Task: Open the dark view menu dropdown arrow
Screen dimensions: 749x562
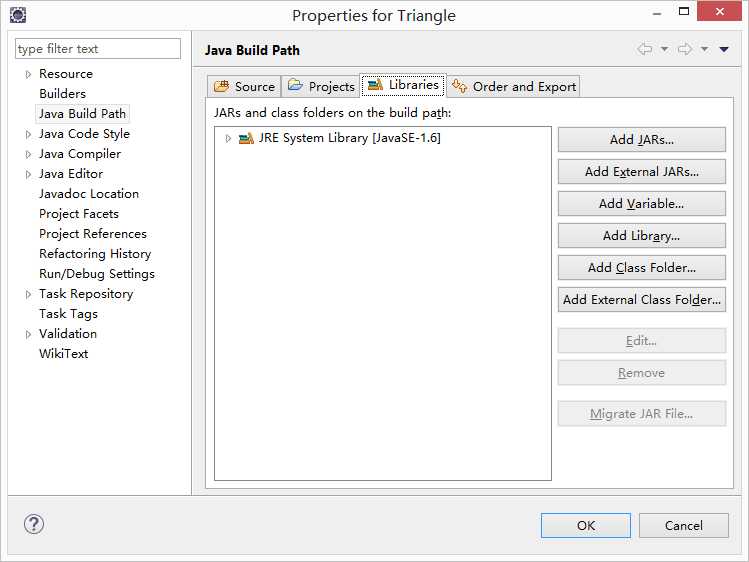Action: tap(724, 49)
